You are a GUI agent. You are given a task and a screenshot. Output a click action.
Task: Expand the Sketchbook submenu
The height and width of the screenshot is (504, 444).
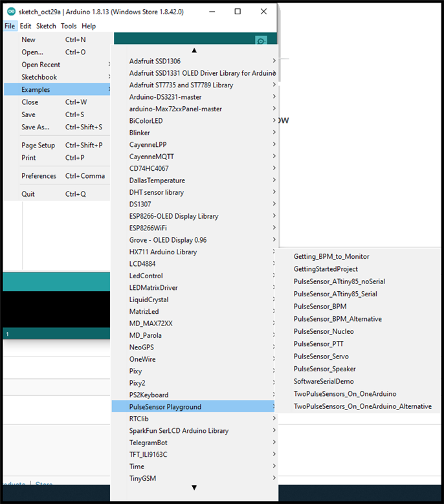click(x=57, y=77)
